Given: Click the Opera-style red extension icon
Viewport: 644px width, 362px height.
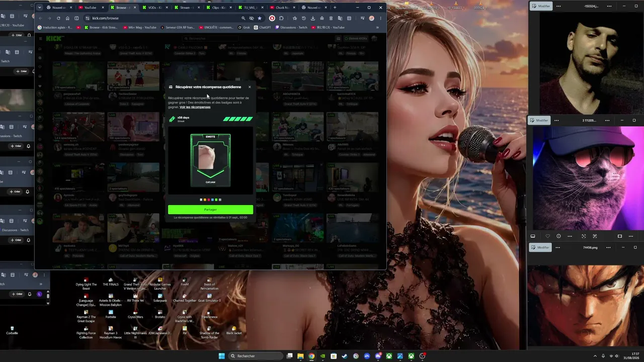Looking at the screenshot, I should [x=272, y=18].
